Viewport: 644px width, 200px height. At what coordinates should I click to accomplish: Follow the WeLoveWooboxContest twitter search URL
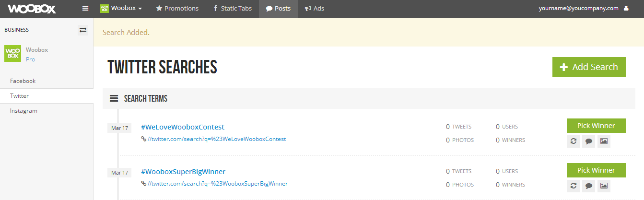point(217,139)
